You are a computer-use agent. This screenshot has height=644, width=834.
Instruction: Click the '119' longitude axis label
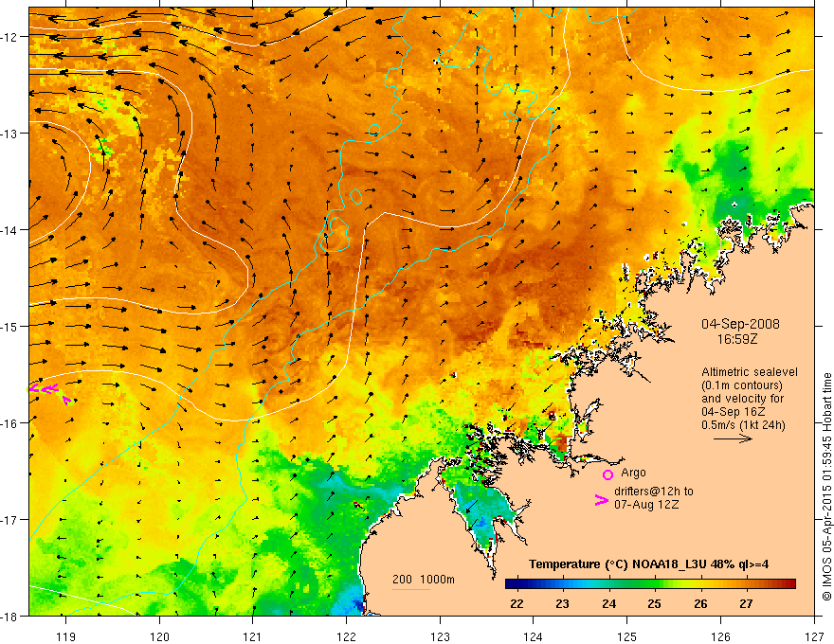click(66, 636)
